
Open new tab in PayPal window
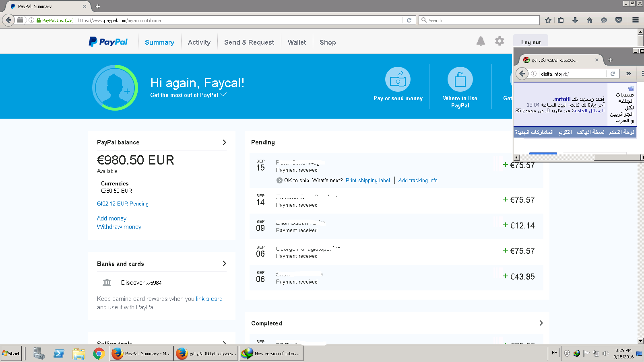pyautogui.click(x=98, y=6)
